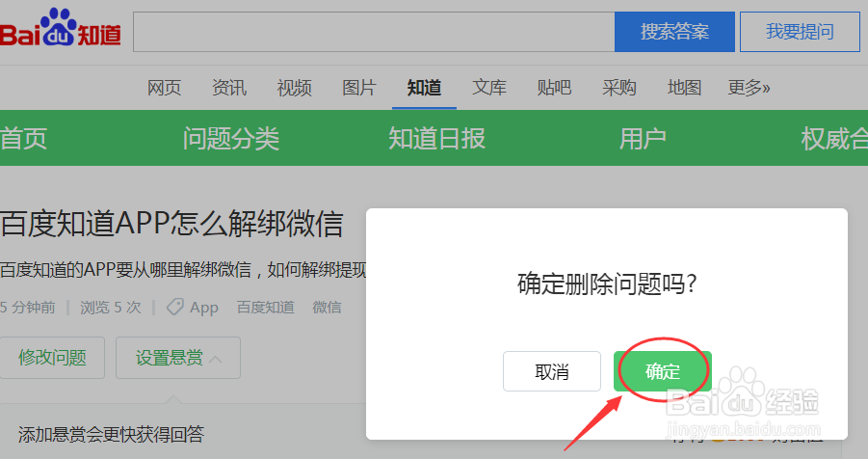Open 用户 in green navigation bar
Screen dimensions: 868x459
click(643, 139)
